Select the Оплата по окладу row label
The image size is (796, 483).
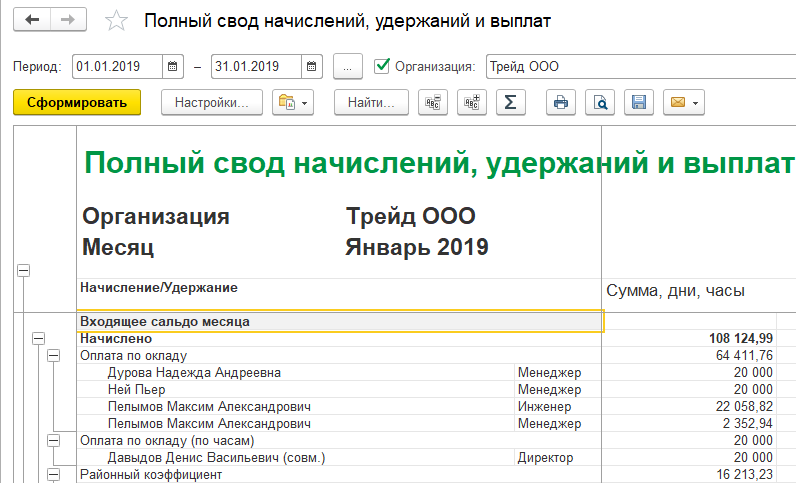click(x=134, y=356)
